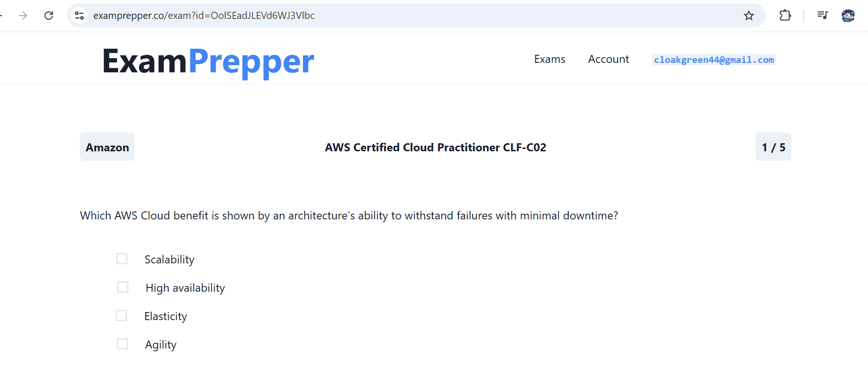Open the browser profile avatar

pyautogui.click(x=848, y=16)
